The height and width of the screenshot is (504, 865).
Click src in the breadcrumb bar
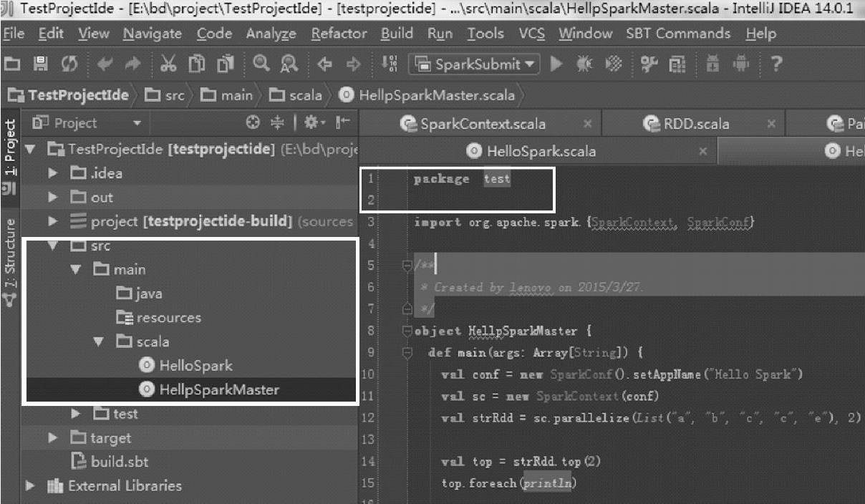(164, 94)
